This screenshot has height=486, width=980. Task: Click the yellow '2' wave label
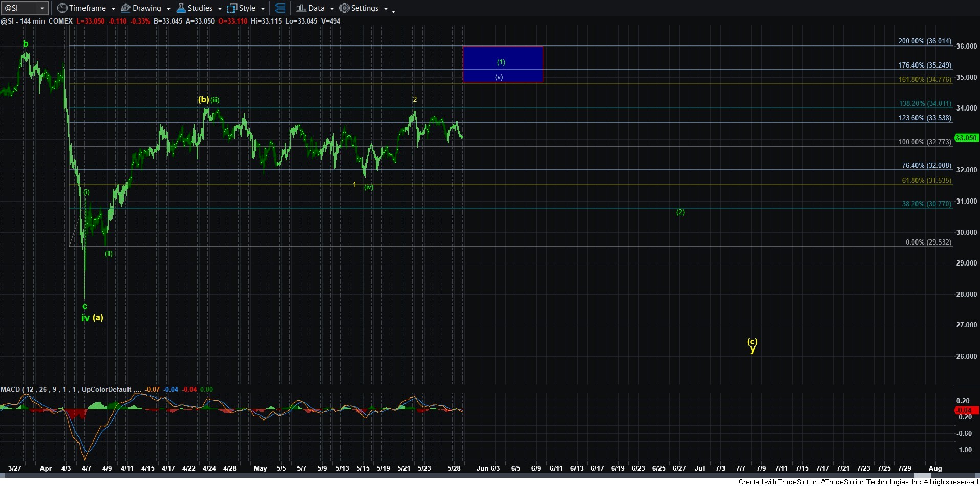(415, 99)
